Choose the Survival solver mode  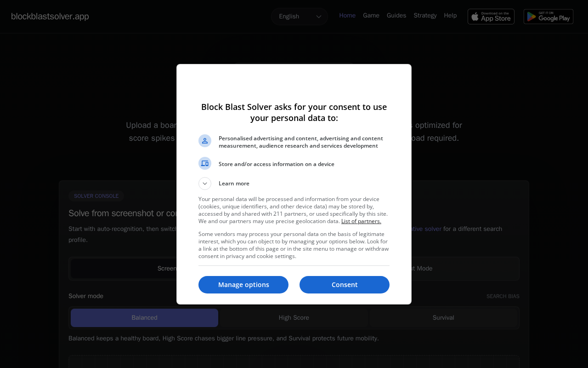coord(443,318)
